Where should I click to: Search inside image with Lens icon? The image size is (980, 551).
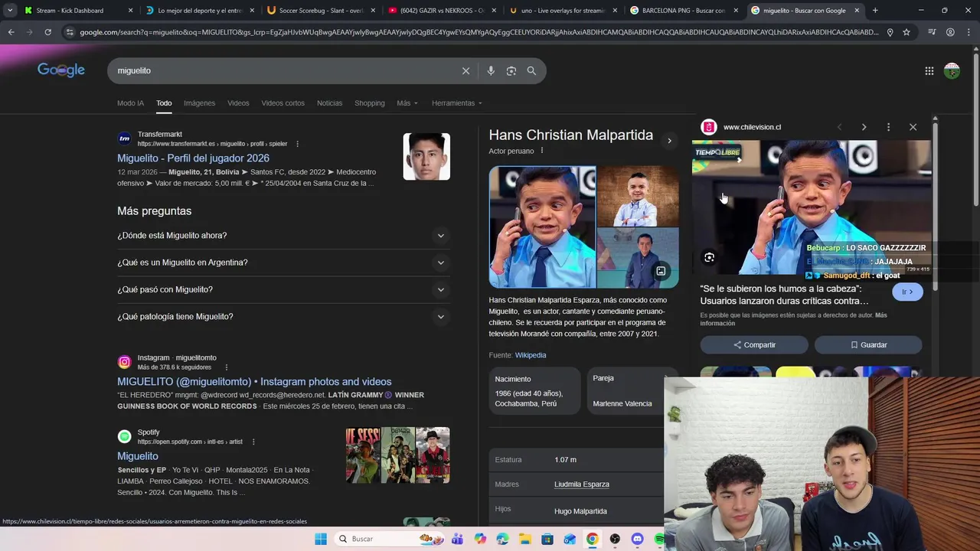click(x=709, y=258)
